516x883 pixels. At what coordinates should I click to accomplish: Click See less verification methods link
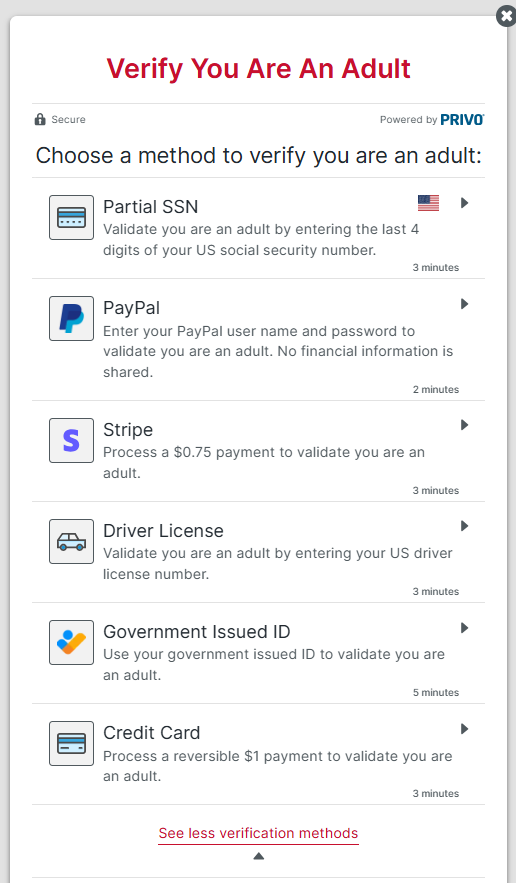click(x=258, y=833)
